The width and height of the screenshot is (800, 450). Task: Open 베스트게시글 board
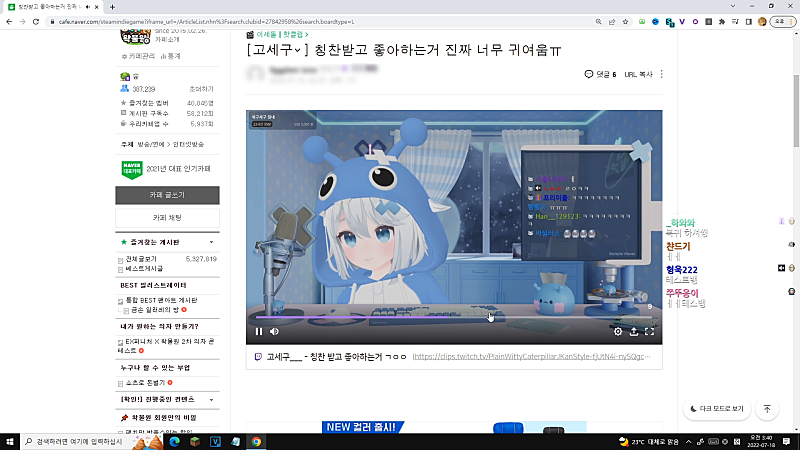tap(144, 268)
